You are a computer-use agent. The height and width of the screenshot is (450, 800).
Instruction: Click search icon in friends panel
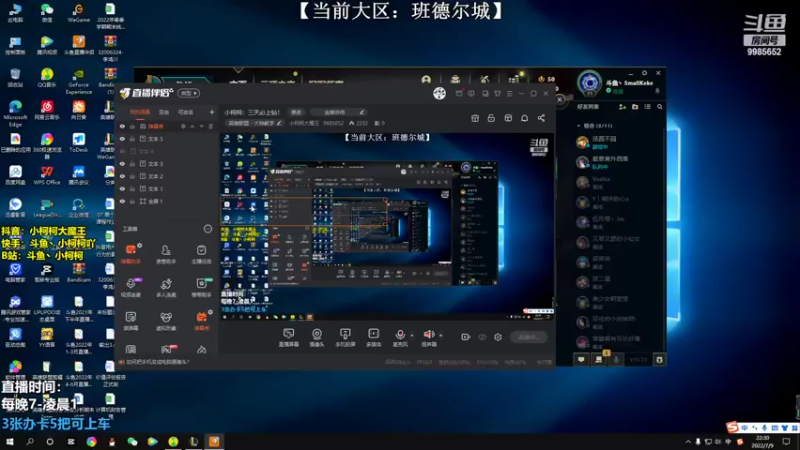point(660,107)
